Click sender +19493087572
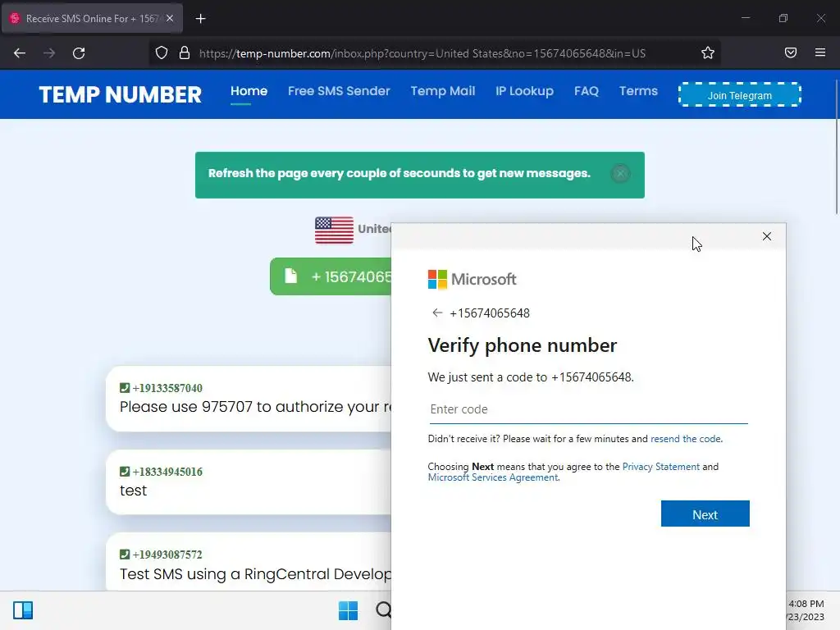The height and width of the screenshot is (630, 840). tap(167, 555)
